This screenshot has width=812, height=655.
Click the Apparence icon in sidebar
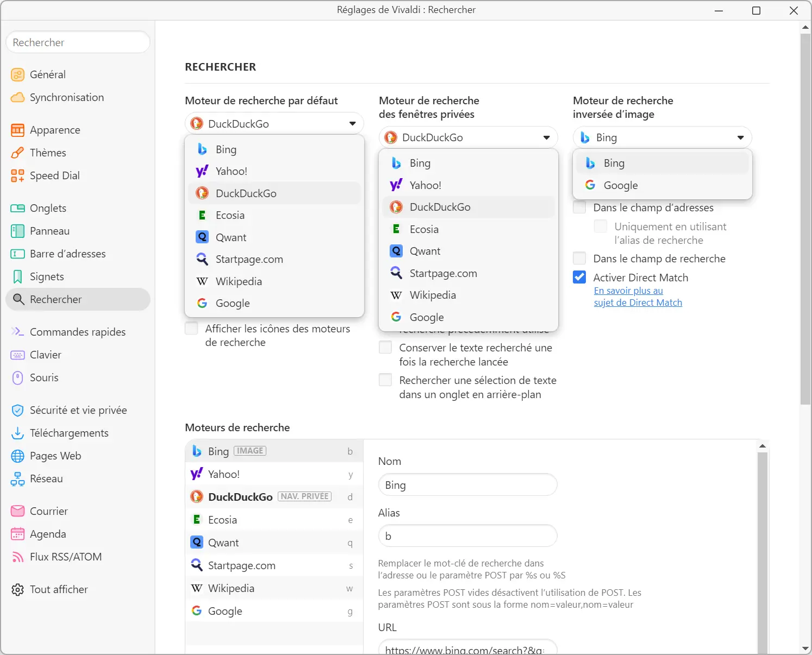[18, 130]
